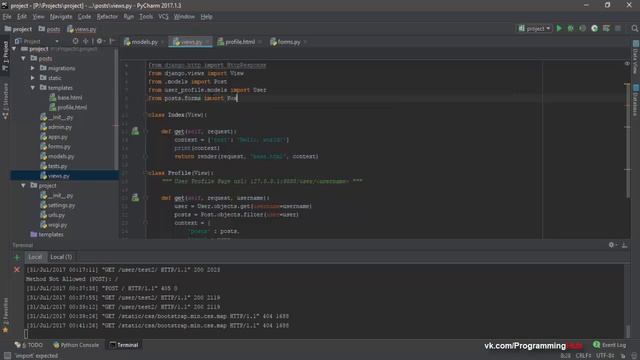The image size is (640, 360).
Task: Run project with coverage icon
Action: 582,29
